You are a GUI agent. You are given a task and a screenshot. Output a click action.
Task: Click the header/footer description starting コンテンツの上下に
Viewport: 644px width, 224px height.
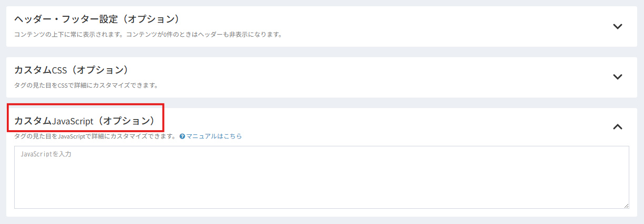[x=148, y=35]
